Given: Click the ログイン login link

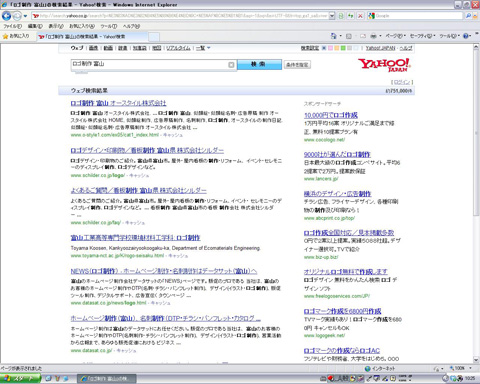Looking at the screenshot, I should (402, 82).
